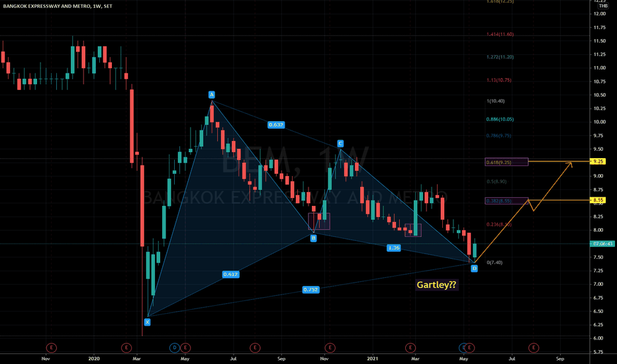This screenshot has height=364, width=617.
Task: Click the 0.632 ratio label
Action: pos(276,124)
